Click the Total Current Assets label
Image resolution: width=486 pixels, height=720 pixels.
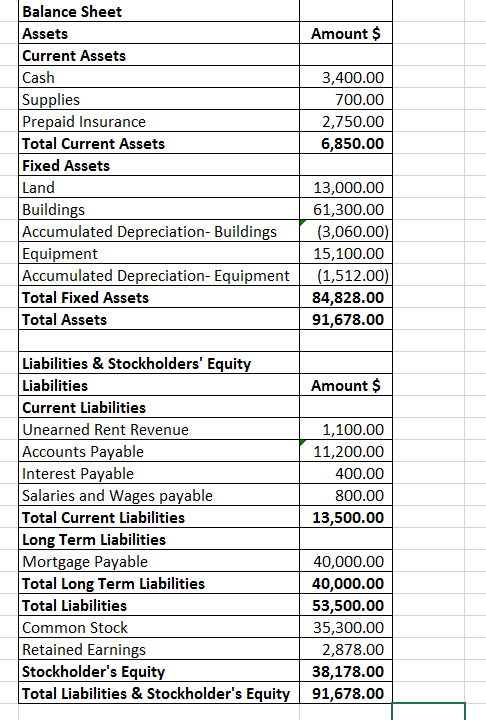click(x=159, y=143)
